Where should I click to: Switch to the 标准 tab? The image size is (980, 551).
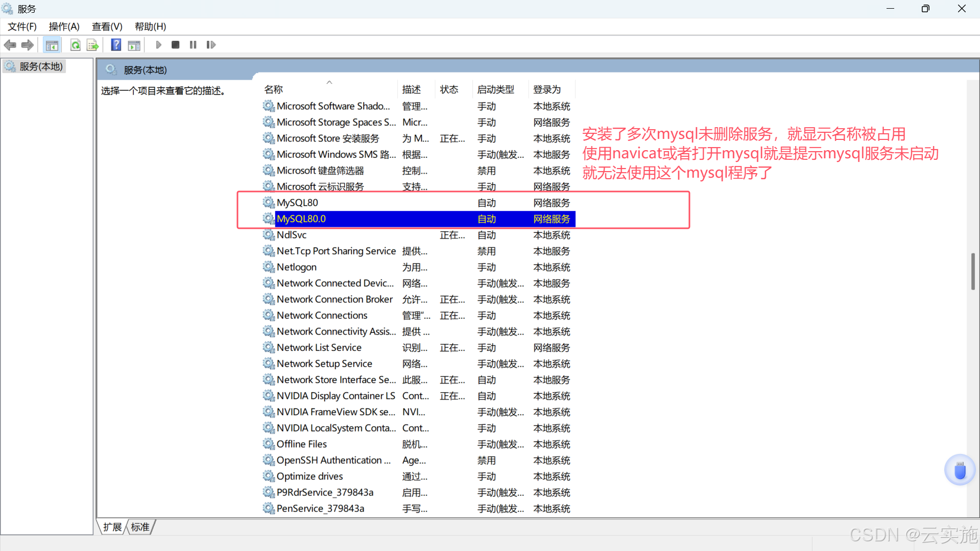pos(140,527)
